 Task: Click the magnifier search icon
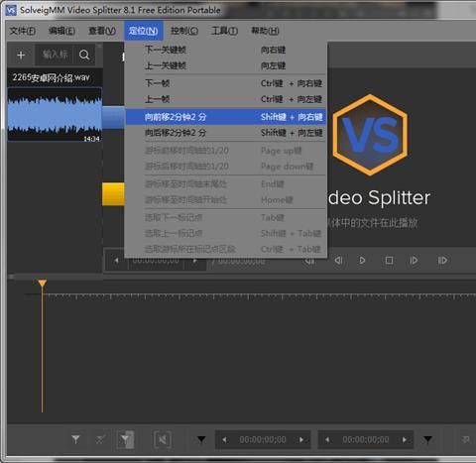[84, 55]
